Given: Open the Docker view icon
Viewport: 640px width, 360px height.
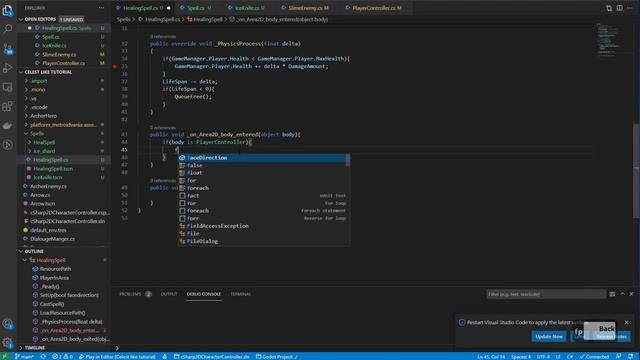Looking at the screenshot, I should [x=7, y=125].
